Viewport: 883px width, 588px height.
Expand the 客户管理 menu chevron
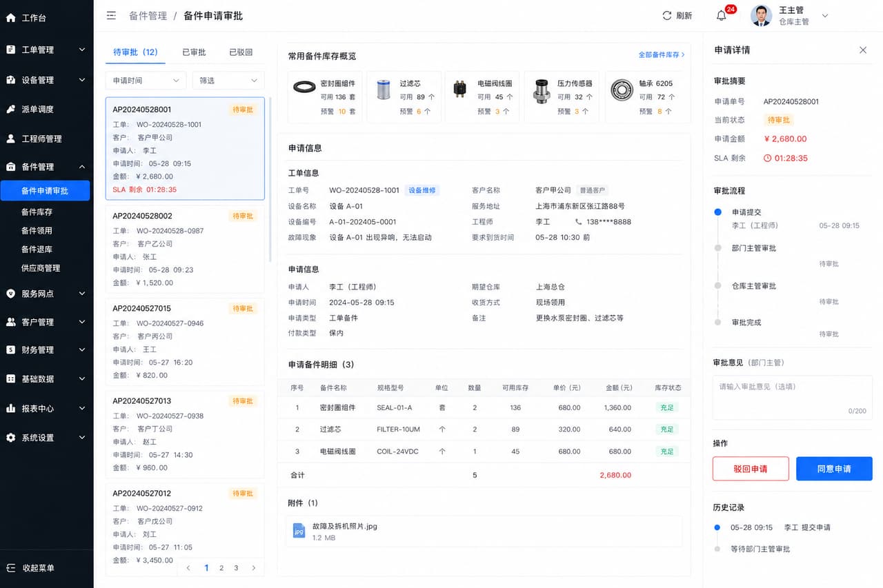click(82, 322)
